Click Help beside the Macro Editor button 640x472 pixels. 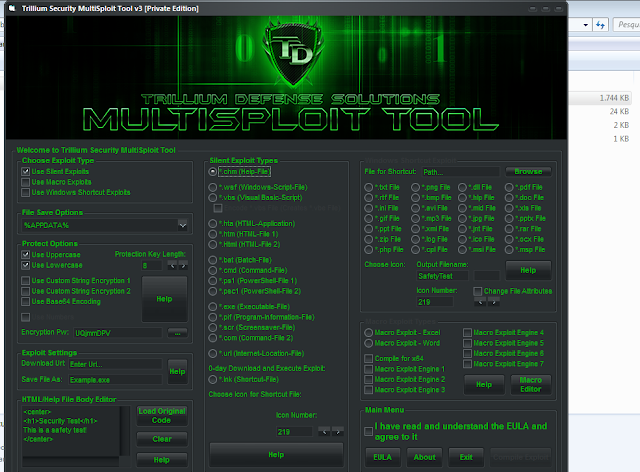coord(484,385)
